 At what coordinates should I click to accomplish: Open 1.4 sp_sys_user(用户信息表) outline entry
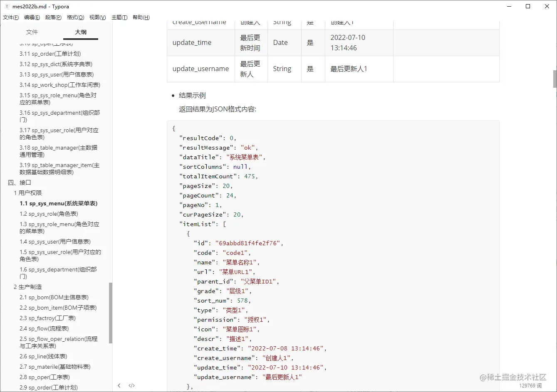pos(55,242)
